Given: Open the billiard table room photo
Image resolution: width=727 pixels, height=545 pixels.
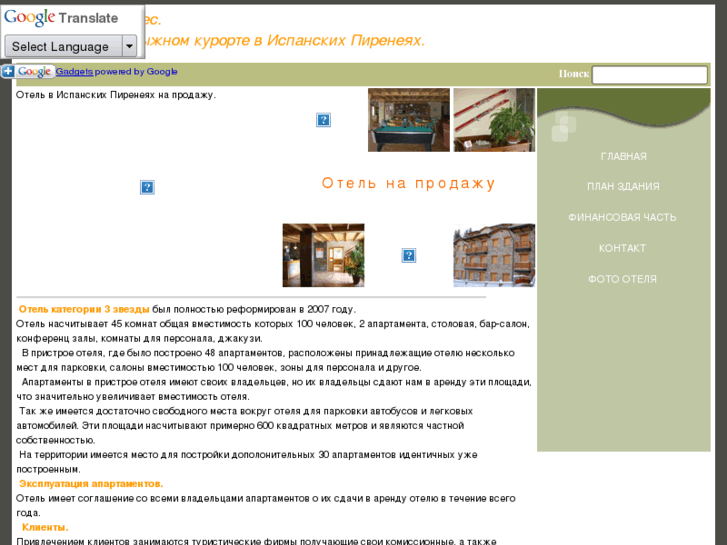Looking at the screenshot, I should tap(408, 120).
